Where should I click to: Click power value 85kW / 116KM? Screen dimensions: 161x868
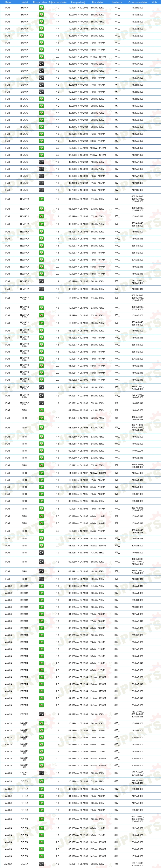point(98,531)
